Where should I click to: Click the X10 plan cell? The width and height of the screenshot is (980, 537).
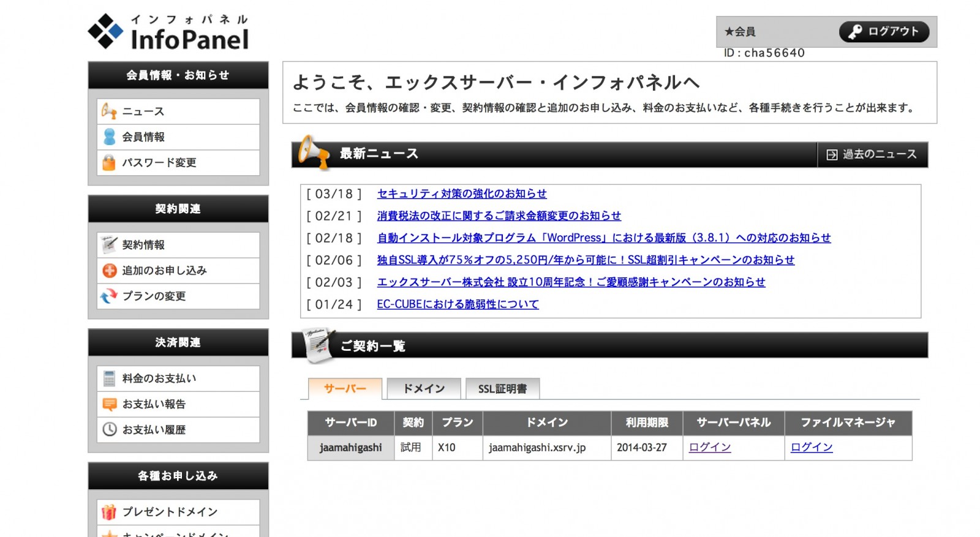pos(458,448)
